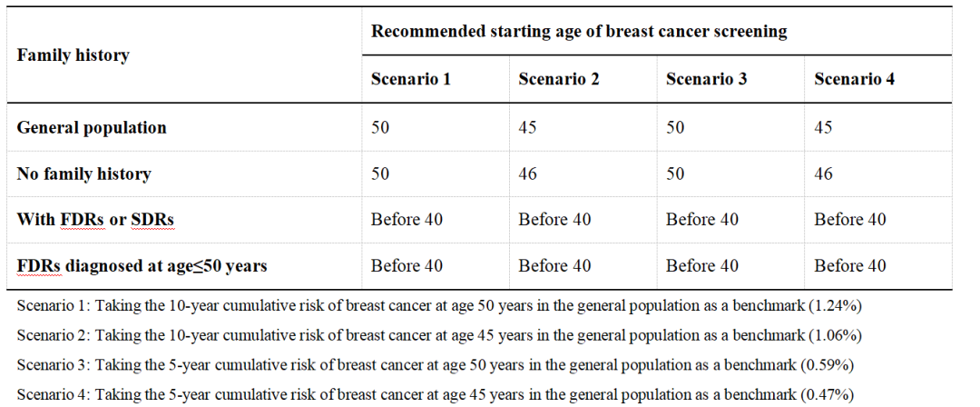This screenshot has width=980, height=407.
Task: Click the 'Family history' column header
Action: (73, 55)
